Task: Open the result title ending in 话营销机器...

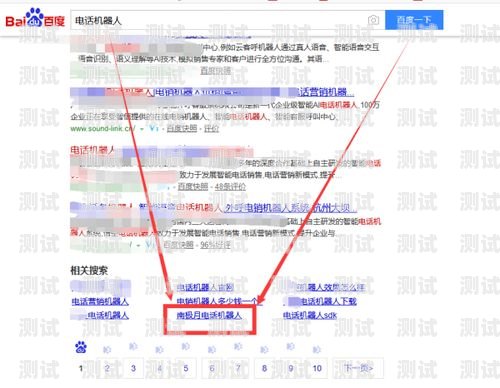Action: tap(326, 92)
